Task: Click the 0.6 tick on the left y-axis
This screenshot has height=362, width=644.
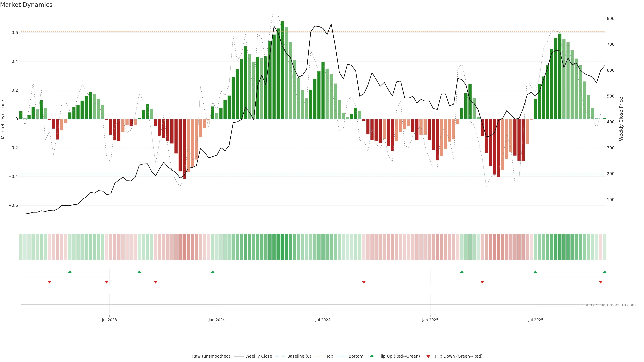Action: 15,33
